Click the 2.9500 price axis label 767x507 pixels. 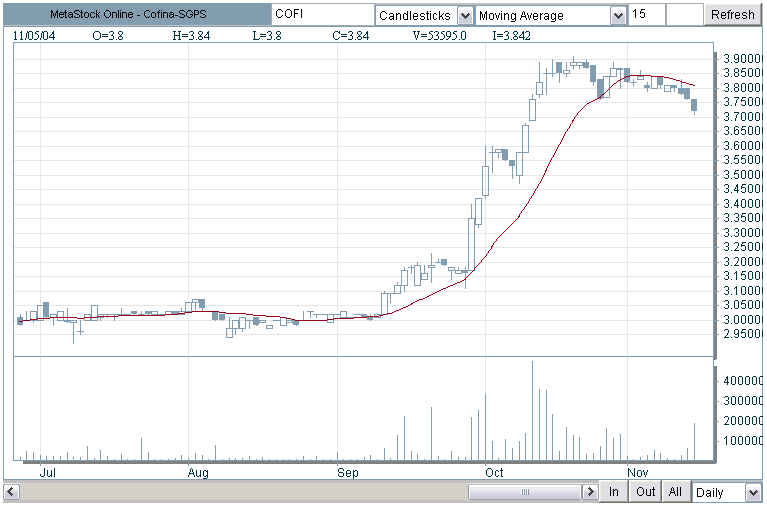743,334
